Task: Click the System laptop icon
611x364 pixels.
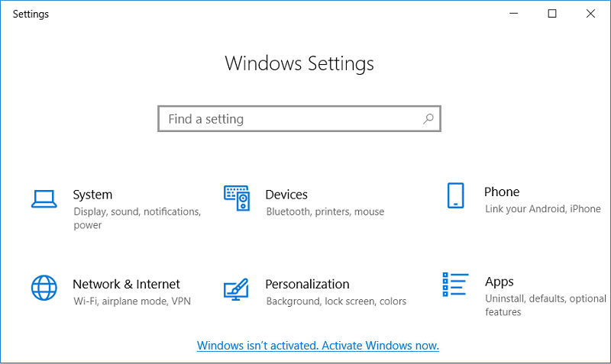Action: [44, 198]
